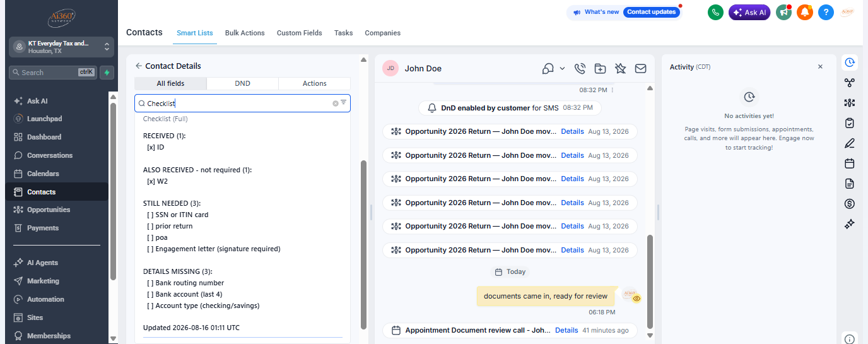Viewport: 868px width, 344px height.
Task: Open the conversation channel bubble icon
Action: point(548,68)
